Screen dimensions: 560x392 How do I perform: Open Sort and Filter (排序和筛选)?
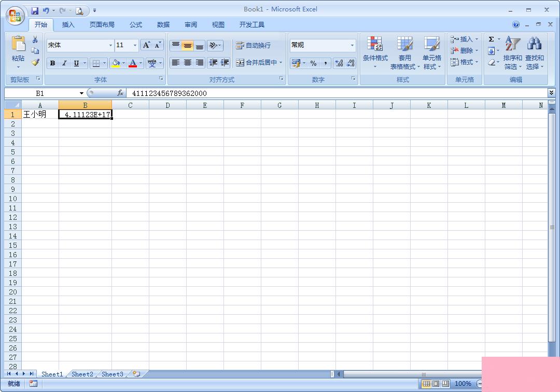[x=512, y=52]
